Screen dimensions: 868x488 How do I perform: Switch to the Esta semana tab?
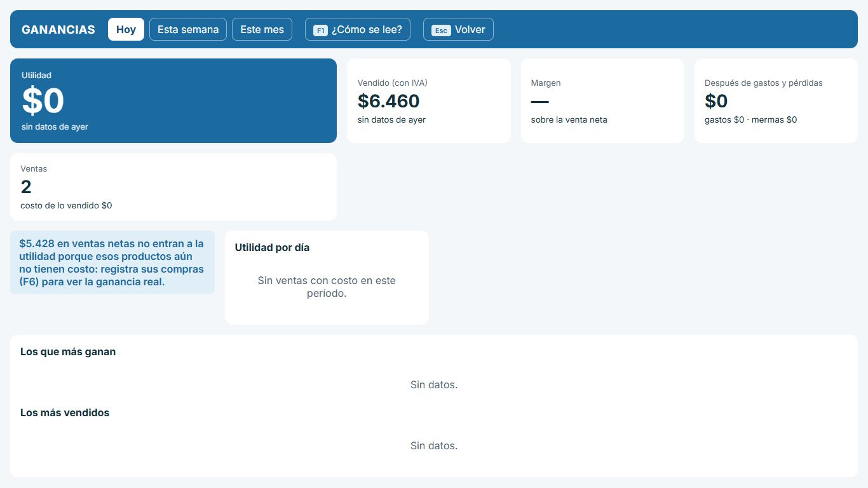pyautogui.click(x=188, y=29)
